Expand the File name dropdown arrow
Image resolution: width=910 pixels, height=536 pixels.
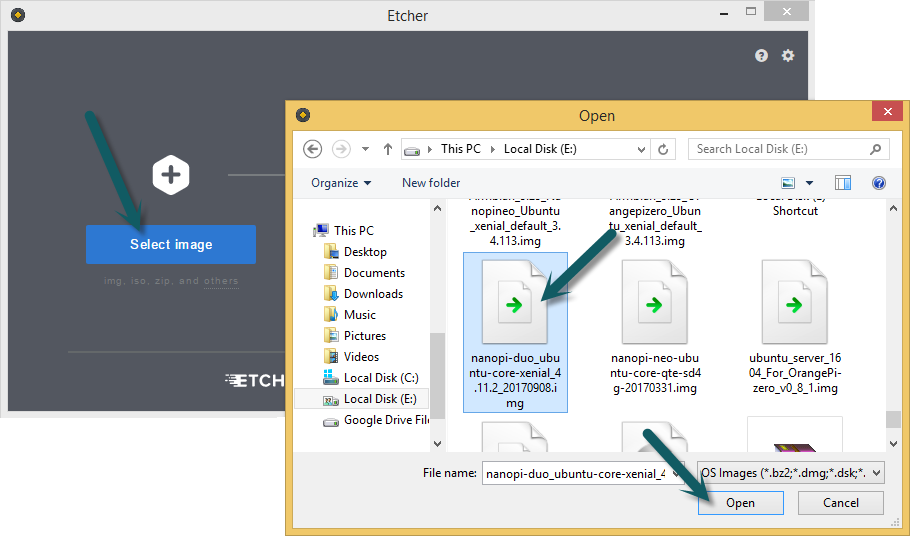(x=677, y=473)
